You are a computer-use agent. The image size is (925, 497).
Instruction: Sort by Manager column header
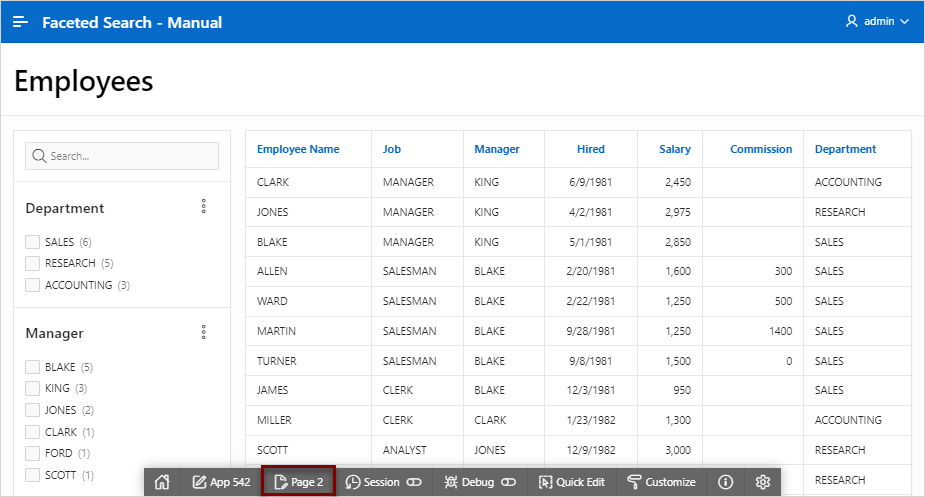pos(497,149)
